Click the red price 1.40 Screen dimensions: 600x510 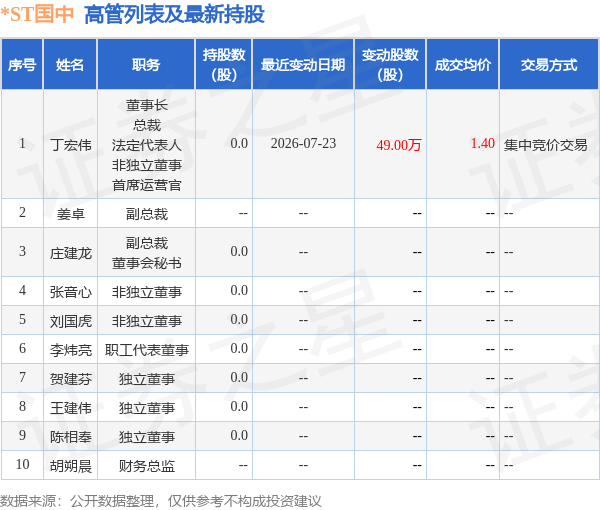(x=483, y=143)
